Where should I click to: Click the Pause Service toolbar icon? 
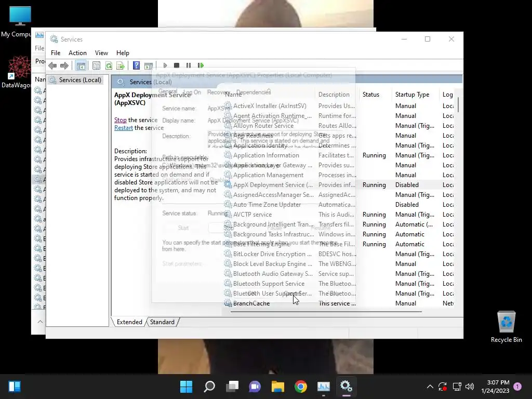(x=188, y=65)
